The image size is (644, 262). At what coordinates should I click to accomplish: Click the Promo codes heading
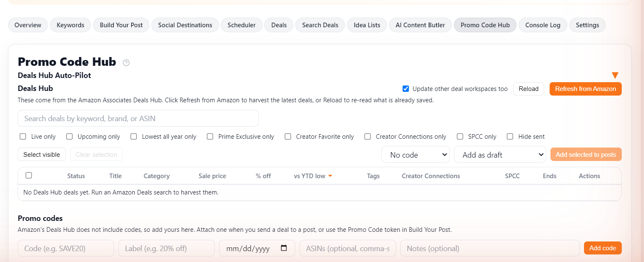click(x=40, y=218)
